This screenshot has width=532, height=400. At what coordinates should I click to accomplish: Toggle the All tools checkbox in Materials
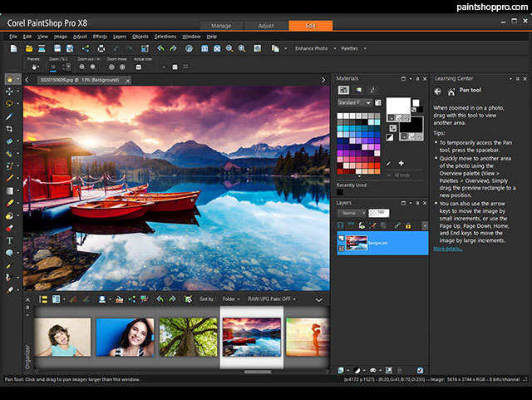click(x=389, y=175)
